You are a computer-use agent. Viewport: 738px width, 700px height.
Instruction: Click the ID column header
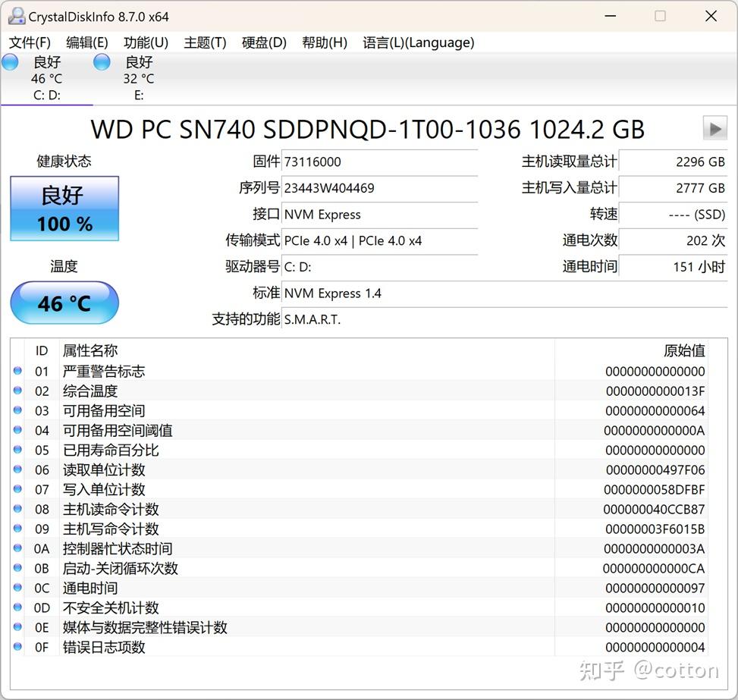(42, 350)
